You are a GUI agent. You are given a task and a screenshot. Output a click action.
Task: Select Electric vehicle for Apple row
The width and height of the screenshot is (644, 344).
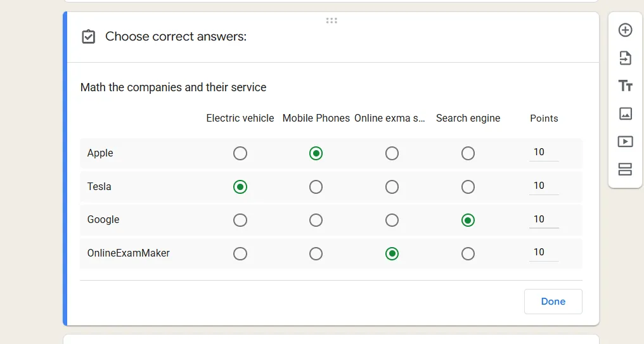(x=240, y=153)
